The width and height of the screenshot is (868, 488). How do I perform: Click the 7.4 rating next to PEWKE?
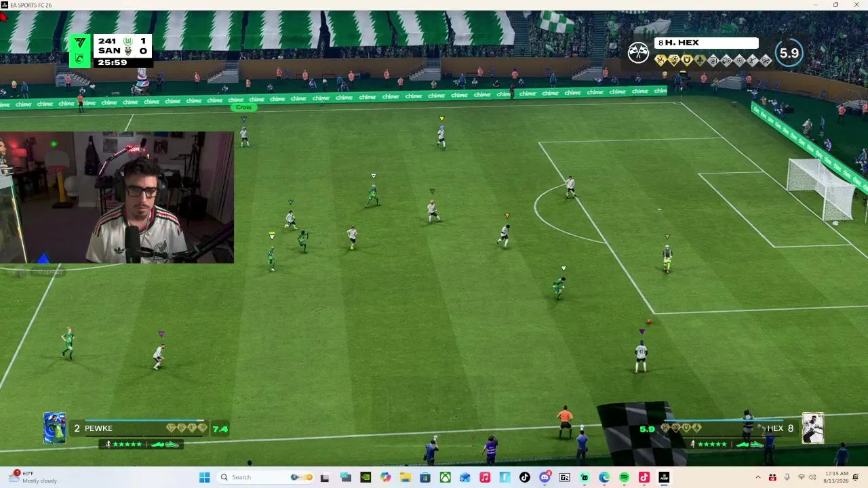[220, 428]
